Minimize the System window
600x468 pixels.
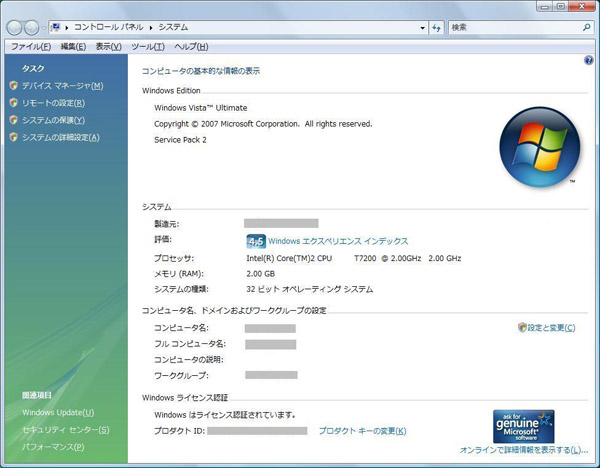[x=545, y=6]
